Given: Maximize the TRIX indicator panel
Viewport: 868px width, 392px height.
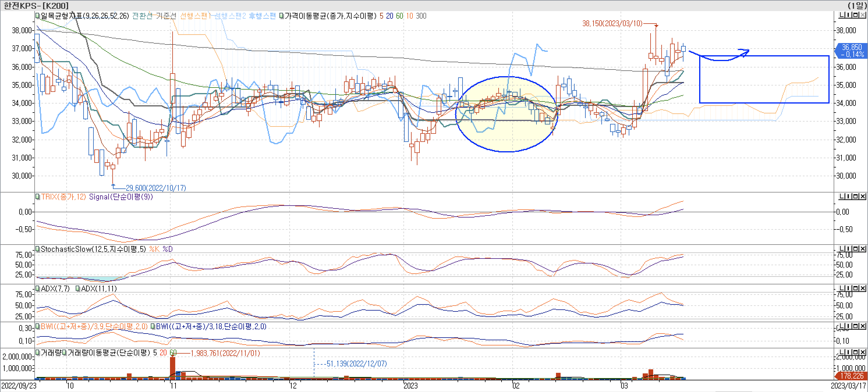Looking at the screenshot, I should click(856, 196).
